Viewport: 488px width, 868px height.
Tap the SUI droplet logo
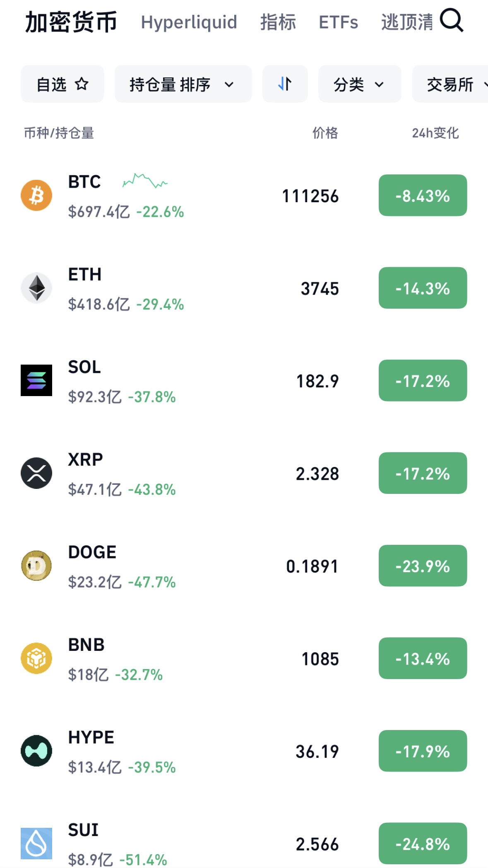[36, 844]
